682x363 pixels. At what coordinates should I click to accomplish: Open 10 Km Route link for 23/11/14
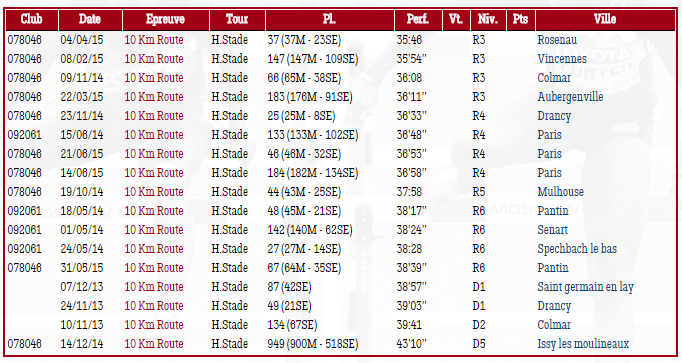[154, 116]
